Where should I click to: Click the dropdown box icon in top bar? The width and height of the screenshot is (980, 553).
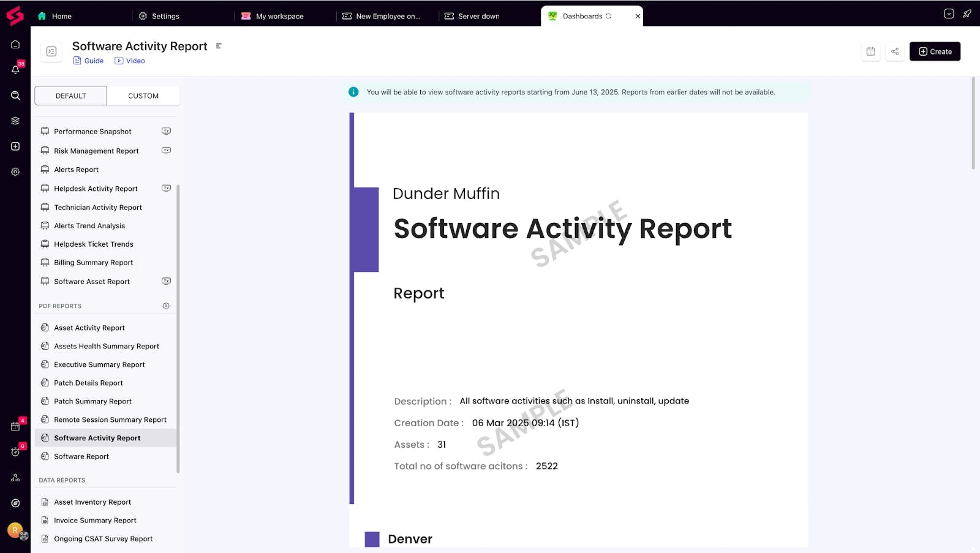click(x=949, y=13)
